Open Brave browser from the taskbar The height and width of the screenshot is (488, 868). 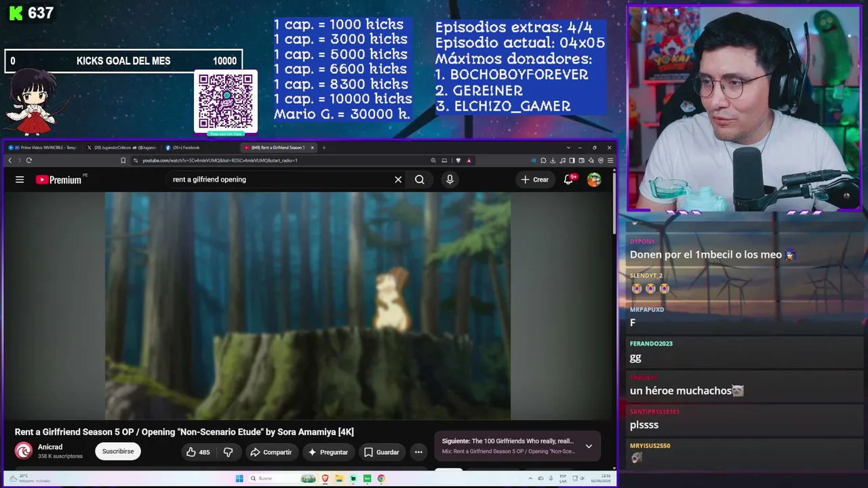click(x=325, y=479)
